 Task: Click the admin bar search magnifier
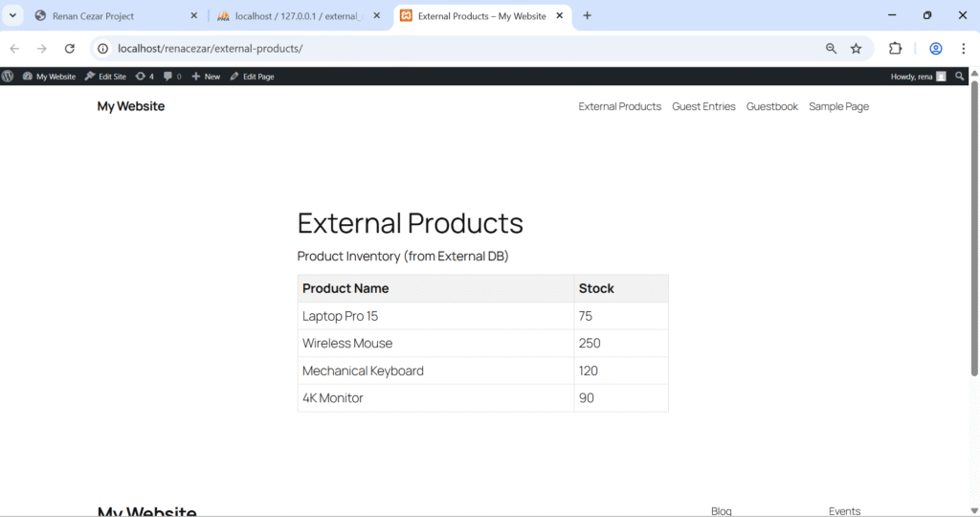(x=960, y=77)
